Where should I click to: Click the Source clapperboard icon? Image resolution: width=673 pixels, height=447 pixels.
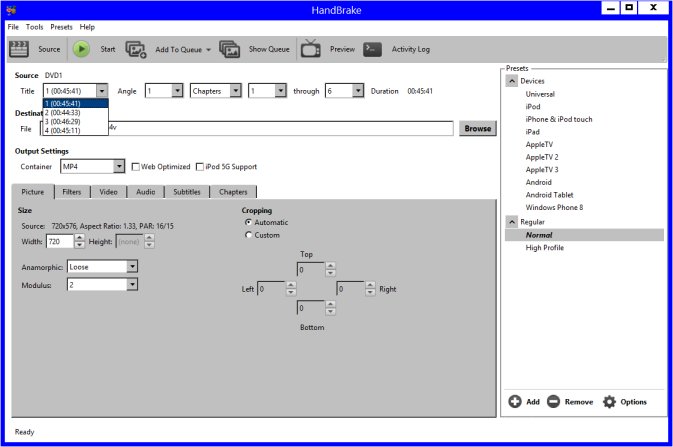coord(19,49)
